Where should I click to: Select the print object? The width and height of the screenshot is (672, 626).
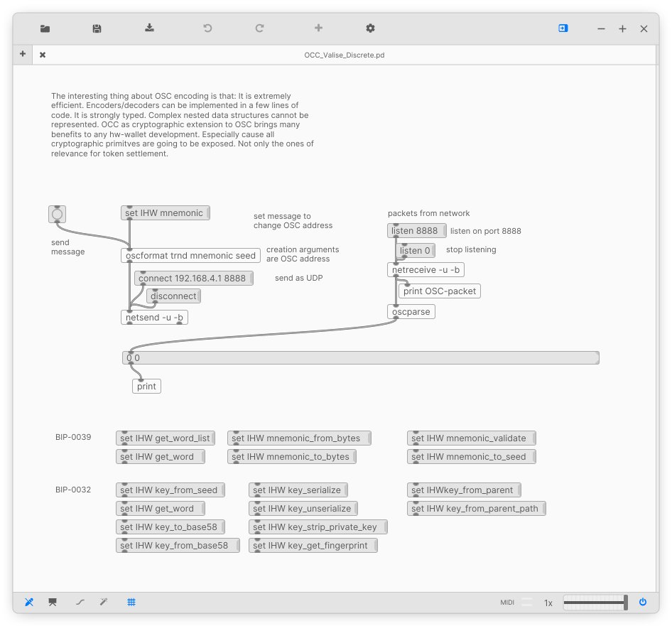coord(146,387)
